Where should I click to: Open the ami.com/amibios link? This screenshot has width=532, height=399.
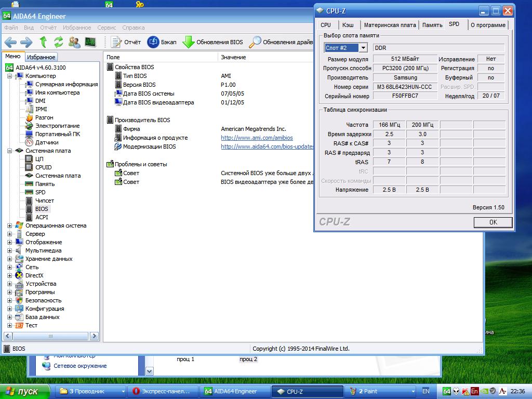[x=257, y=138]
